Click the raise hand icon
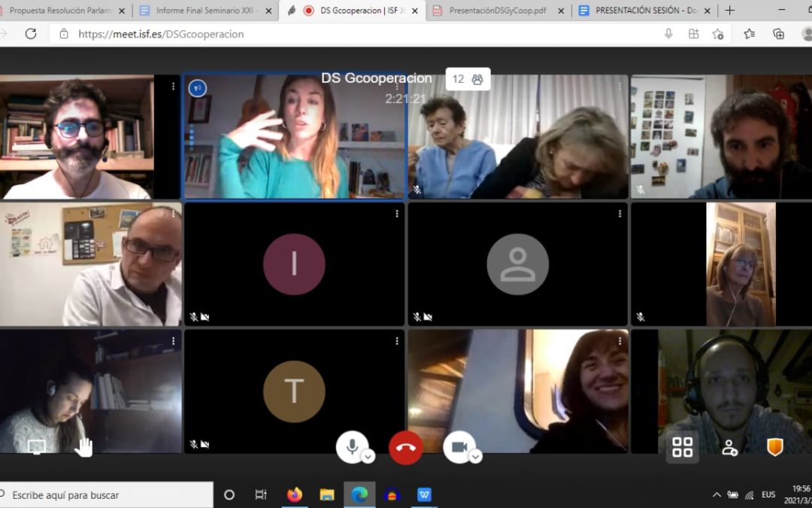Image resolution: width=812 pixels, height=508 pixels. [83, 448]
